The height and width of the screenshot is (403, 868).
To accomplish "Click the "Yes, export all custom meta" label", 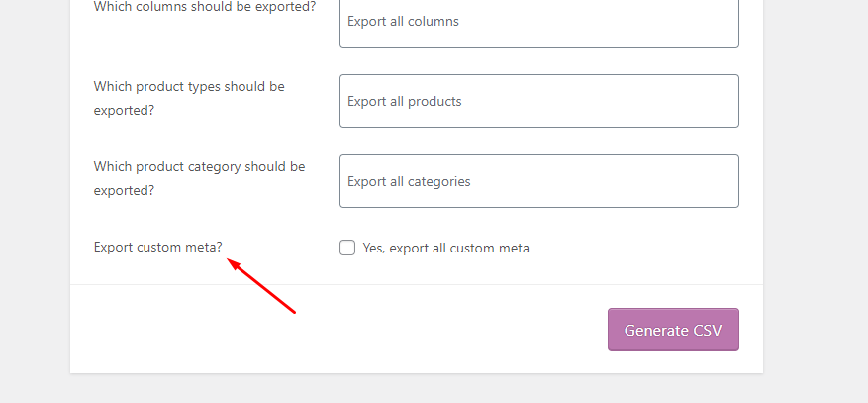I will coord(445,248).
